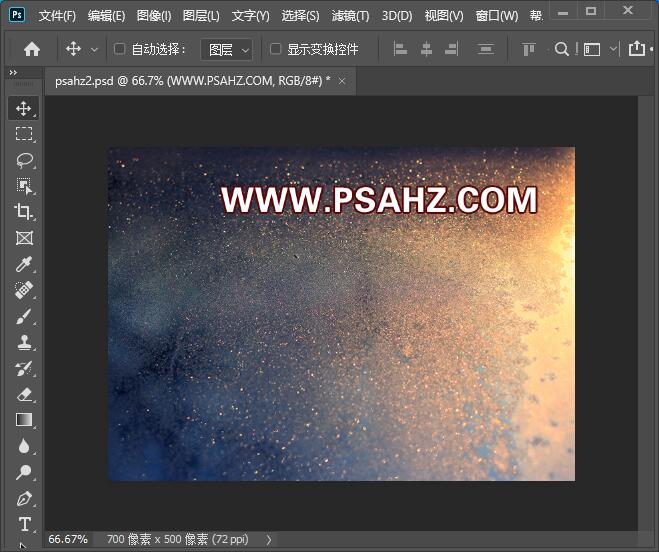Click the WWW.PSAHZ.COM text on canvas
The width and height of the screenshot is (659, 552).
[x=379, y=200]
